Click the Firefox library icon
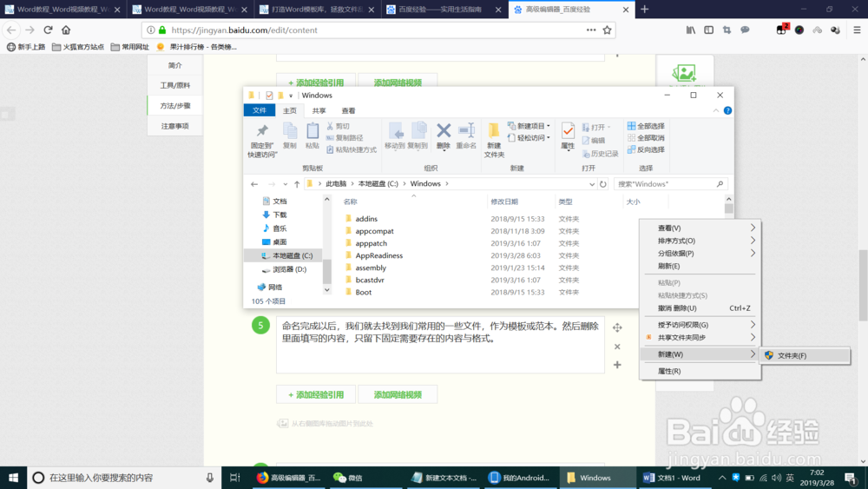This screenshot has width=868, height=489. (x=691, y=30)
